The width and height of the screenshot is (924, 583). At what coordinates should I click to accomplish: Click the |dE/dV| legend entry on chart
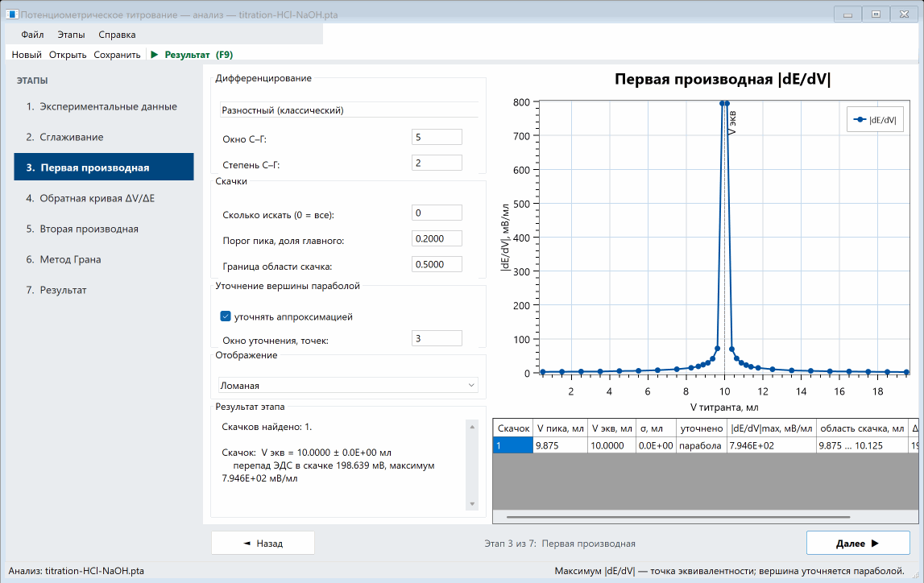click(x=875, y=120)
